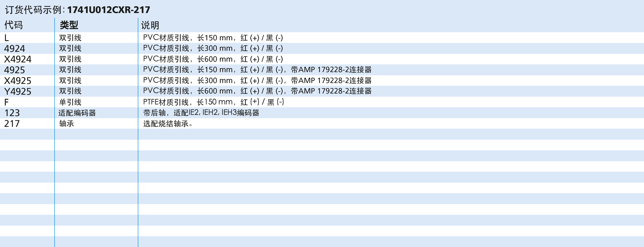Click 双引线 type in row Y4925
This screenshot has height=247, width=644.
(x=70, y=91)
